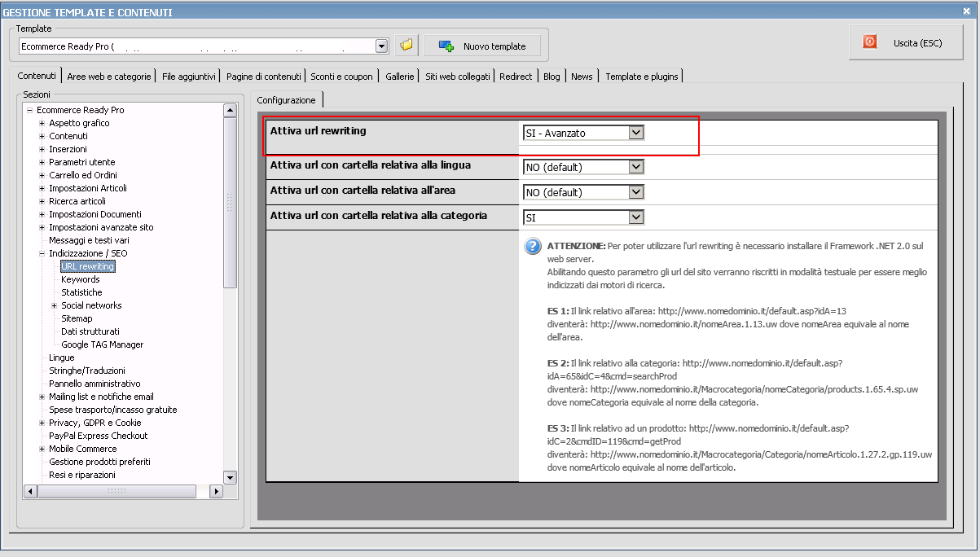Image resolution: width=980 pixels, height=557 pixels.
Task: Click the Nuovo template button
Action: (481, 46)
